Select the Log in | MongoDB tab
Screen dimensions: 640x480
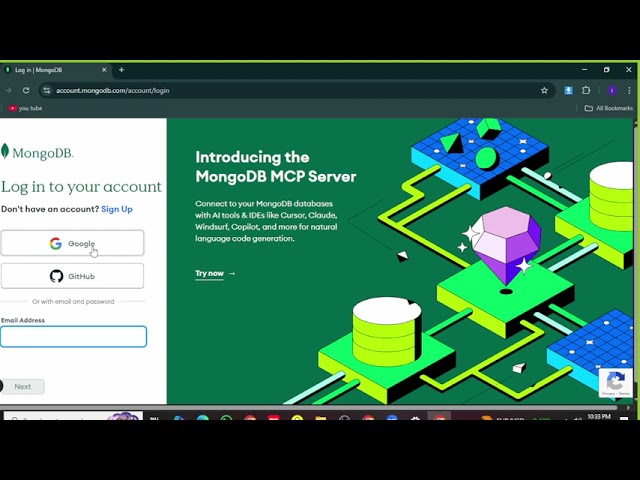(x=55, y=70)
